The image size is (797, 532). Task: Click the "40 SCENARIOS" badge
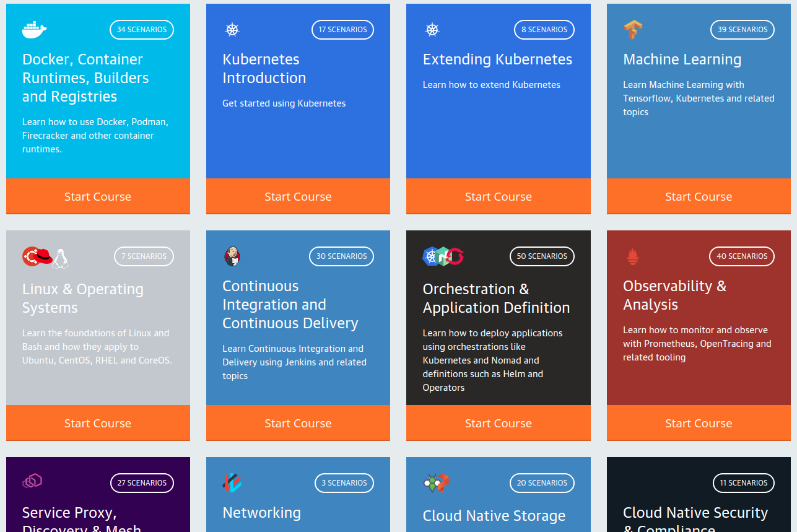[x=742, y=256]
